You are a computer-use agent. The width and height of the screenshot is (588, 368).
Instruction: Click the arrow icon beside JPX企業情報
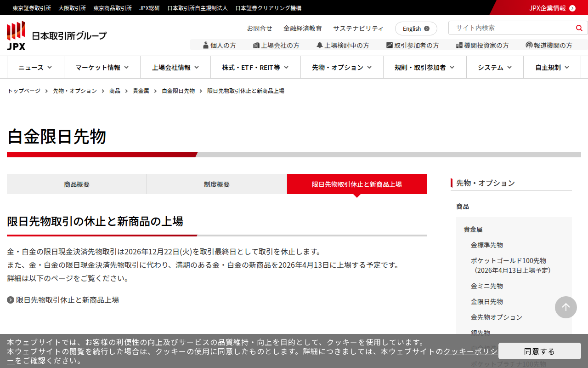pyautogui.click(x=572, y=8)
